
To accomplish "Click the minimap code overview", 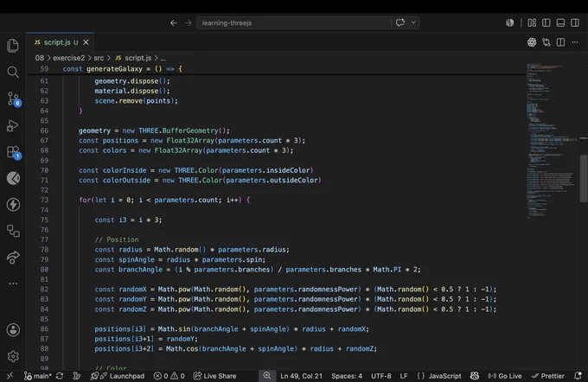I will (x=550, y=141).
